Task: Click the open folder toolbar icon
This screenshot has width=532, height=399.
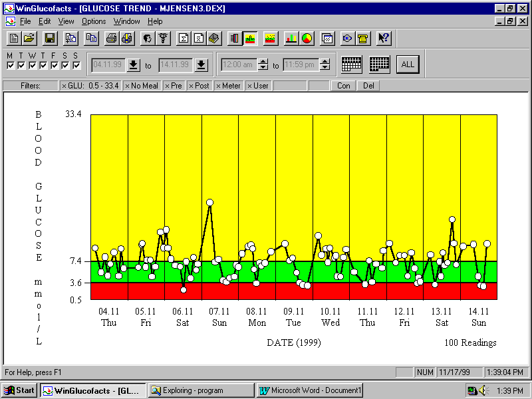Action: click(x=29, y=38)
